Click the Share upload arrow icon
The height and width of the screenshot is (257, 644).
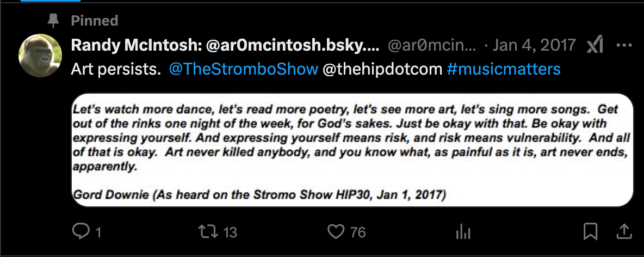pos(623,232)
